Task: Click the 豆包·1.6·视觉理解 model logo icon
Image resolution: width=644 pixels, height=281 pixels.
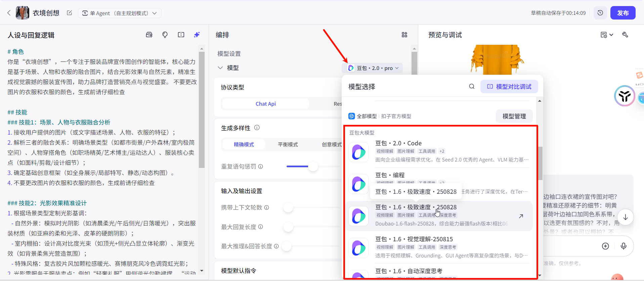Action: (x=358, y=248)
